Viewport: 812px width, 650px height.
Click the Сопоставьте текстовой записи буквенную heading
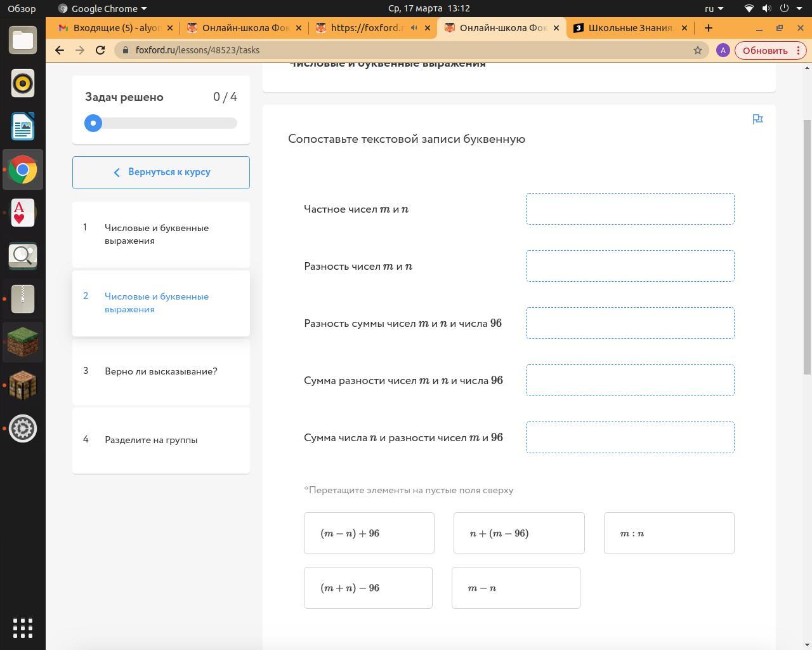(x=407, y=139)
